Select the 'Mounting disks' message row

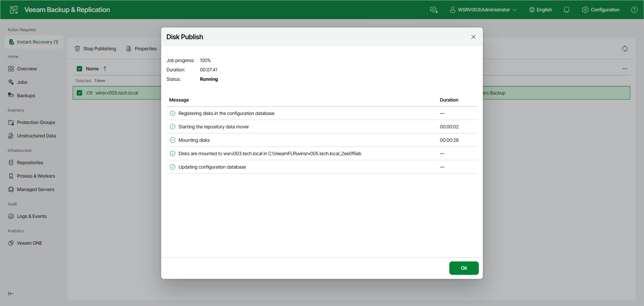[x=322, y=140]
